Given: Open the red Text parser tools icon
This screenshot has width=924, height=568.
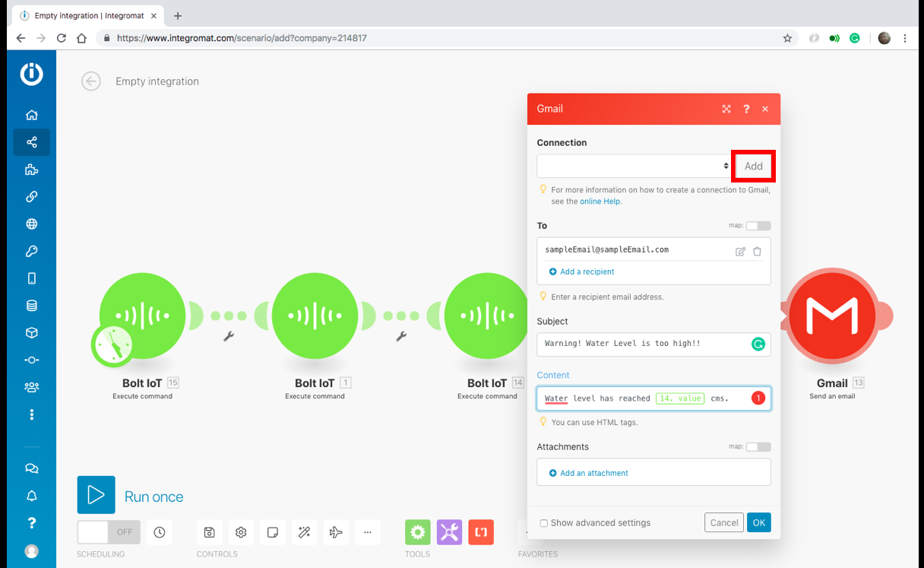Looking at the screenshot, I should coord(481,532).
